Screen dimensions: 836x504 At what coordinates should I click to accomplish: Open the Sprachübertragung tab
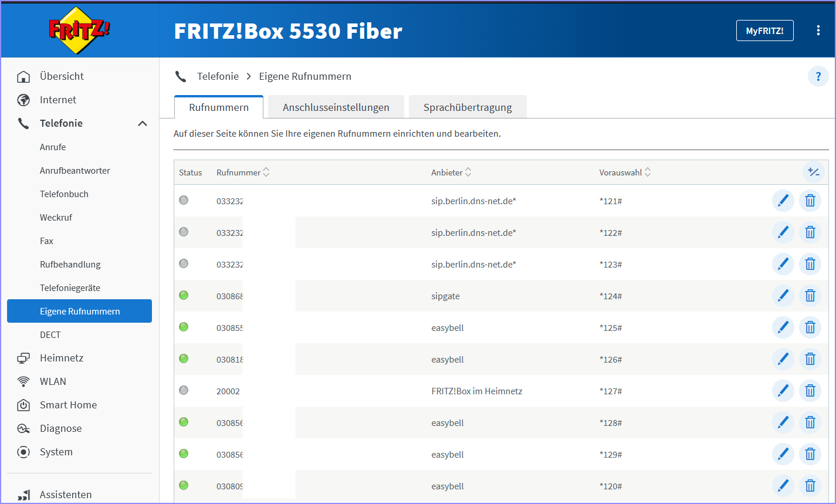click(x=468, y=107)
